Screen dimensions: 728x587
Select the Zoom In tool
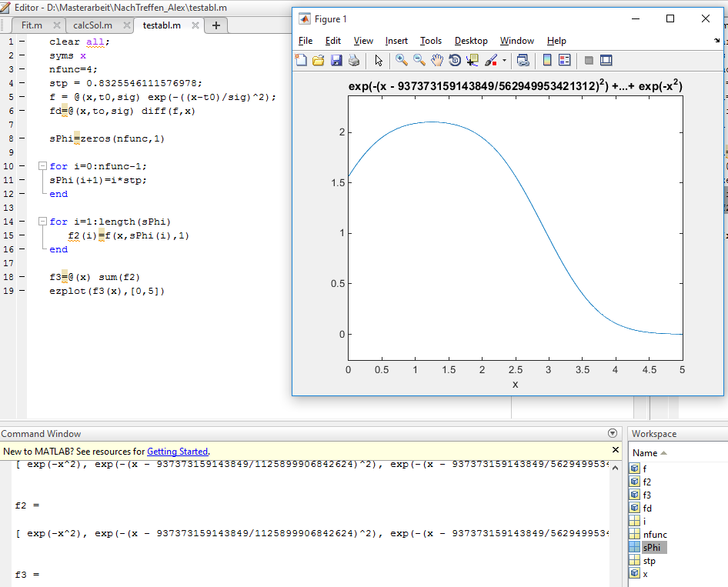coord(402,60)
